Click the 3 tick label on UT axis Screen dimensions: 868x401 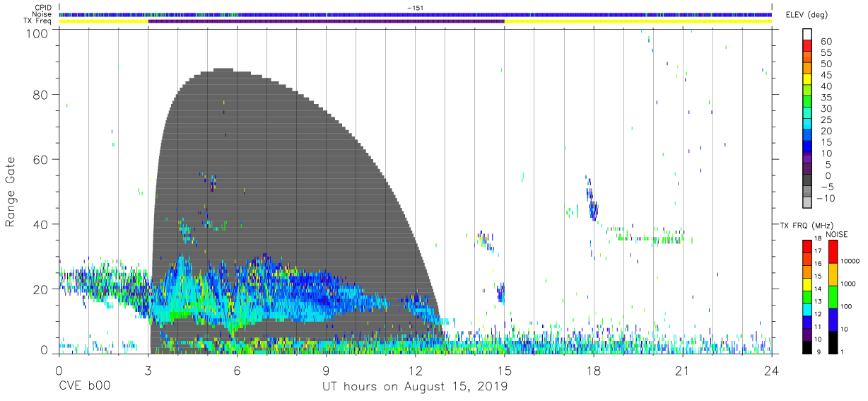148,370
